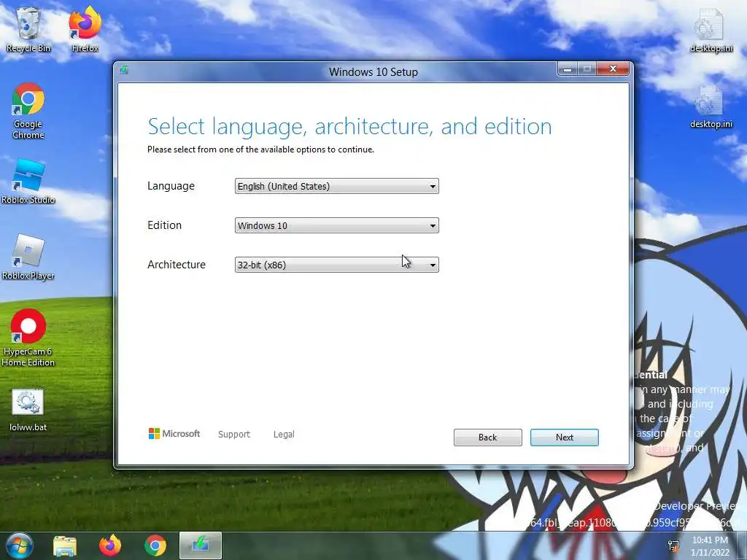Click the Edition label text
747x560 pixels.
pyautogui.click(x=164, y=225)
